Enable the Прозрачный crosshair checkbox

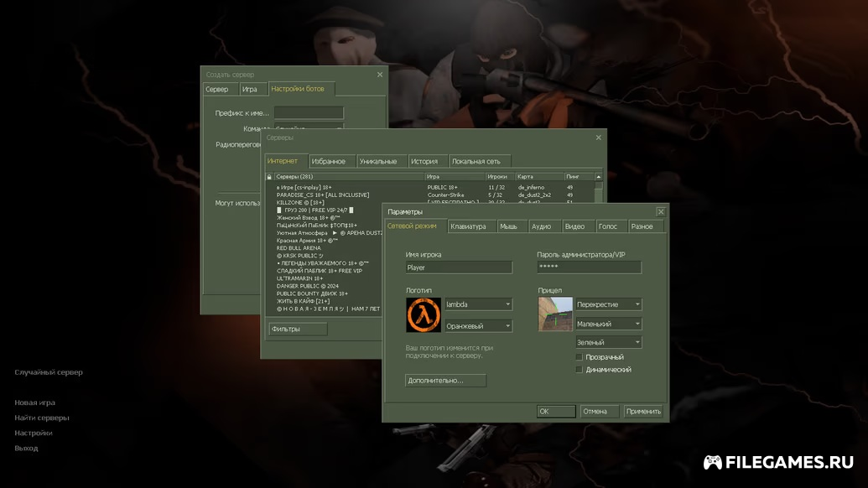pyautogui.click(x=579, y=357)
